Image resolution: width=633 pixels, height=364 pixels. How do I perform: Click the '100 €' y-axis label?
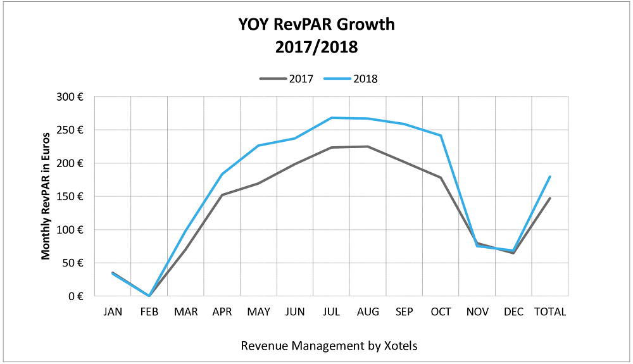coord(70,230)
